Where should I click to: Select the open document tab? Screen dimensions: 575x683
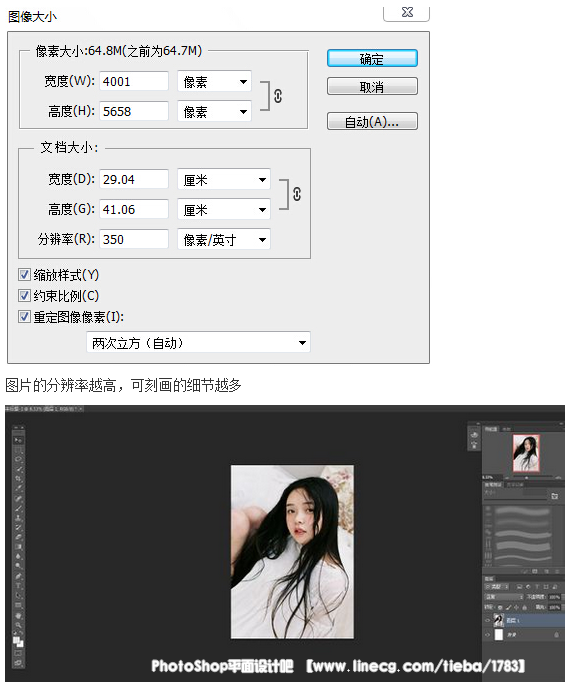coord(44,409)
